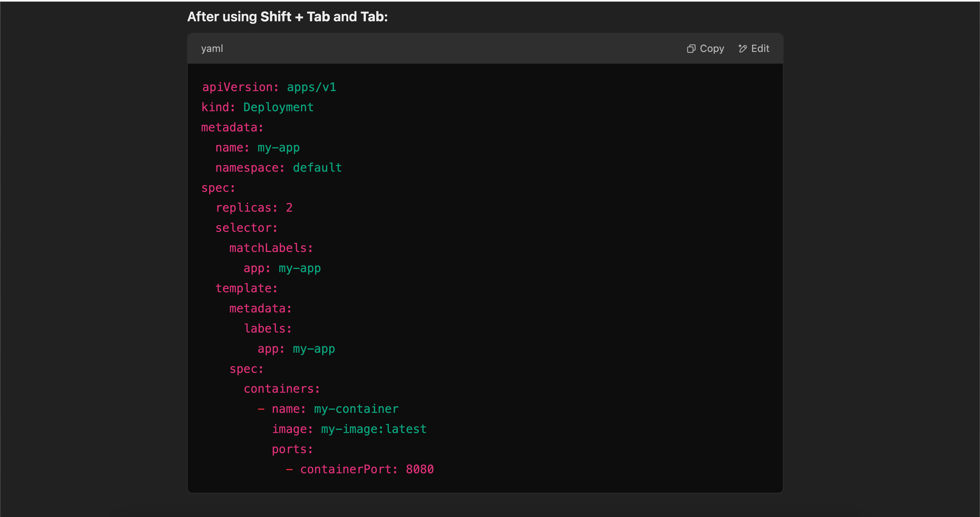The height and width of the screenshot is (517, 980).
Task: Click the selector: key
Action: (246, 228)
